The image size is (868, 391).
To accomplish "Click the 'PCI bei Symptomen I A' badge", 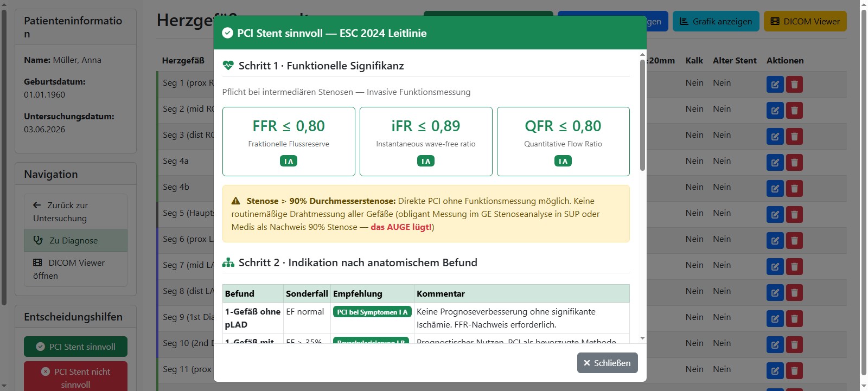I will point(372,312).
